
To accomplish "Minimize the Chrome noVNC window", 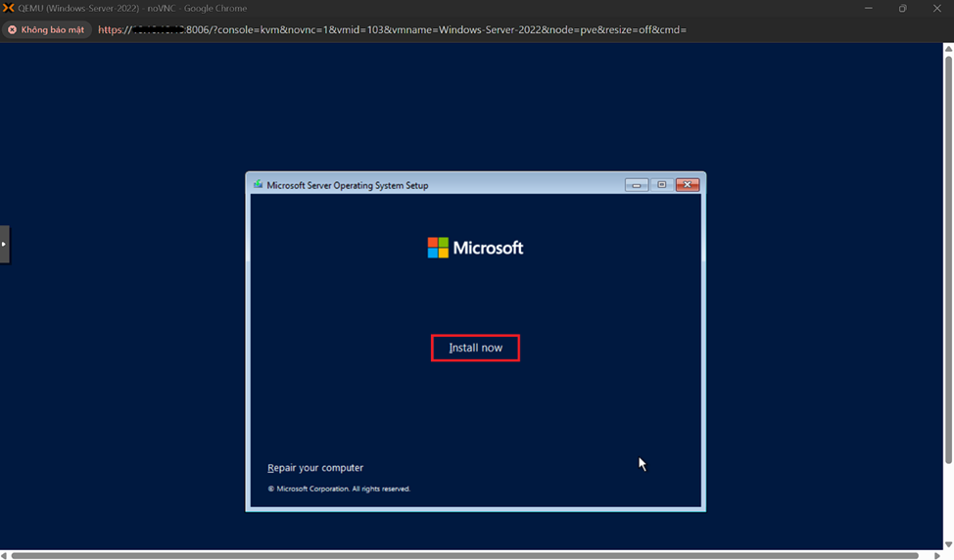I will (x=868, y=8).
